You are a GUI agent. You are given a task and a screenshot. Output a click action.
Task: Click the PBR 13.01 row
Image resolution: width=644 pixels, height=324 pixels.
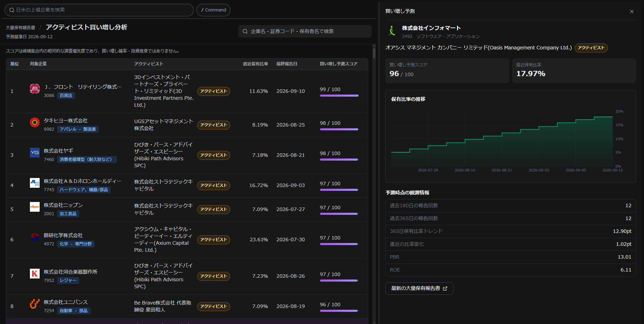tap(510, 257)
